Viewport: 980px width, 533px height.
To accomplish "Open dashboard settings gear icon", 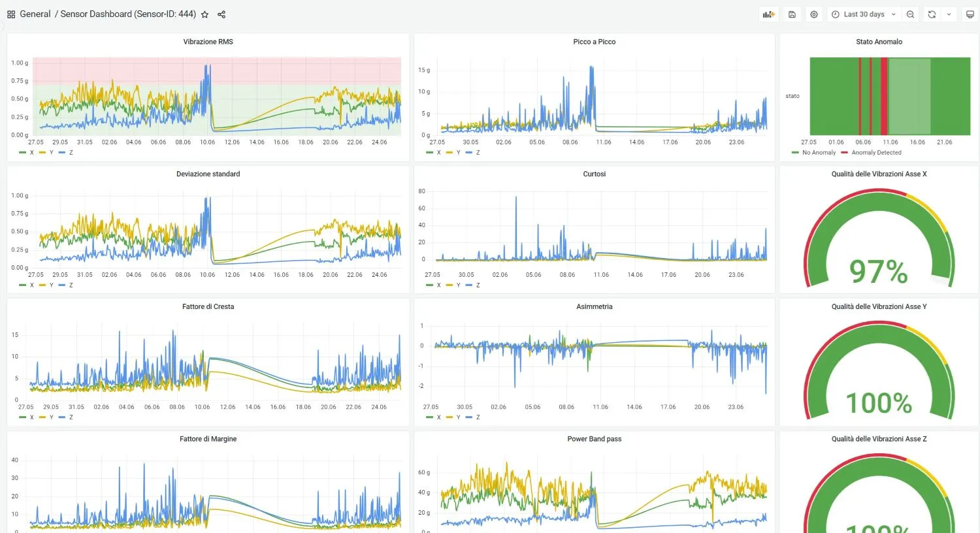I will tap(814, 14).
